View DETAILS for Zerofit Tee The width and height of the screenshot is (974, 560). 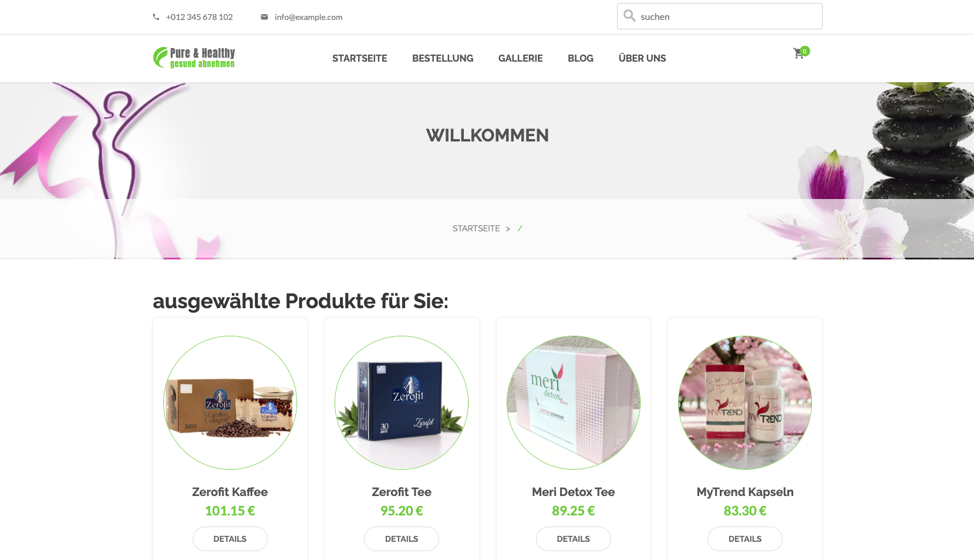point(402,539)
